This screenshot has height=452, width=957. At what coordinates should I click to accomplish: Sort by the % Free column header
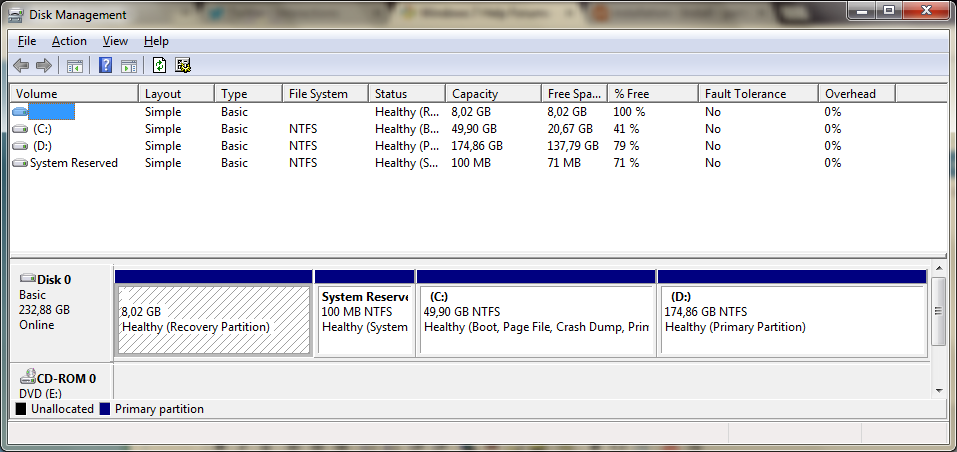click(652, 94)
